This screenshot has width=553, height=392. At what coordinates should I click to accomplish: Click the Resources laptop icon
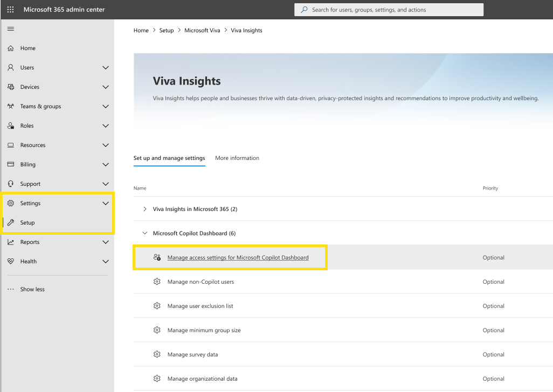click(x=11, y=145)
